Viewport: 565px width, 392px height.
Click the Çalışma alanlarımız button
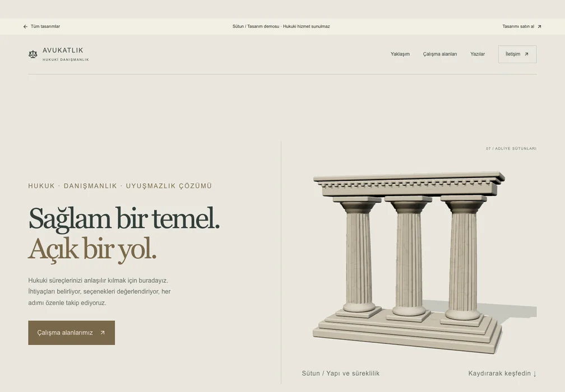72,333
